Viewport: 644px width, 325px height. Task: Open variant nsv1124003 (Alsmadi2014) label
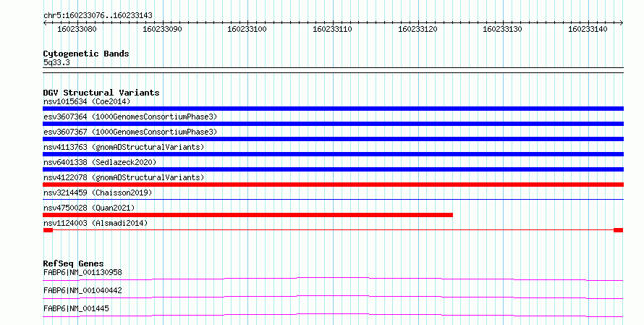click(96, 223)
